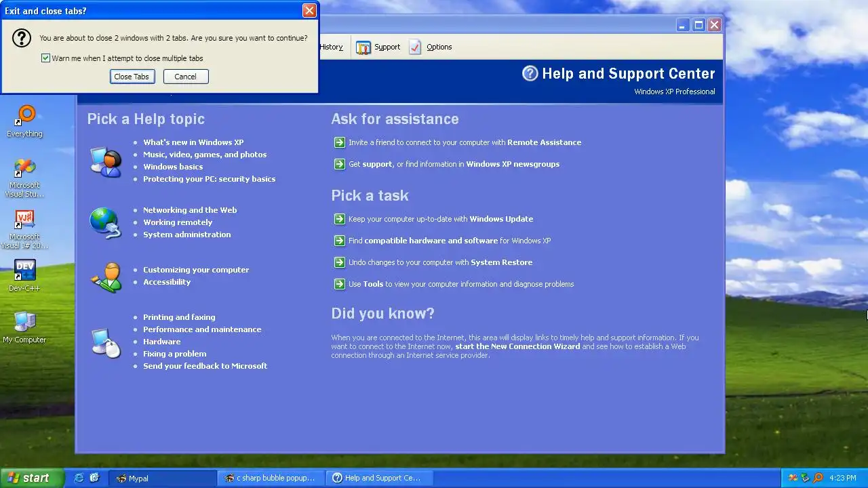Viewport: 868px width, 488px height.
Task: Click the Did you know? heading
Action: tap(382, 313)
